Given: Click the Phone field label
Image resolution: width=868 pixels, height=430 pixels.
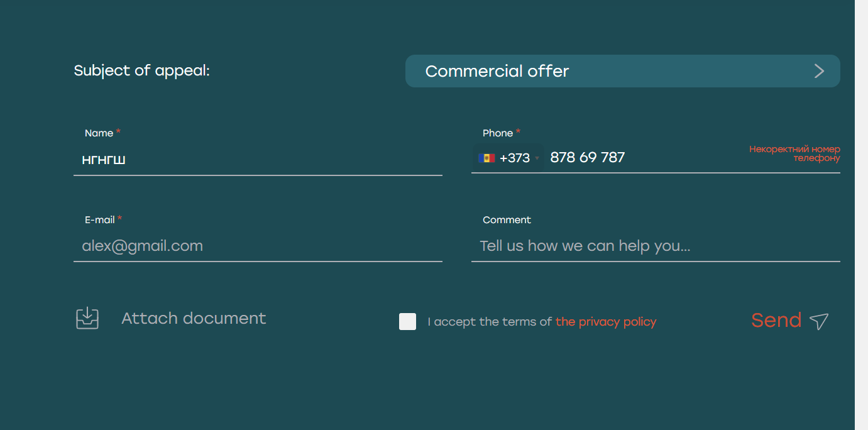Looking at the screenshot, I should (498, 133).
